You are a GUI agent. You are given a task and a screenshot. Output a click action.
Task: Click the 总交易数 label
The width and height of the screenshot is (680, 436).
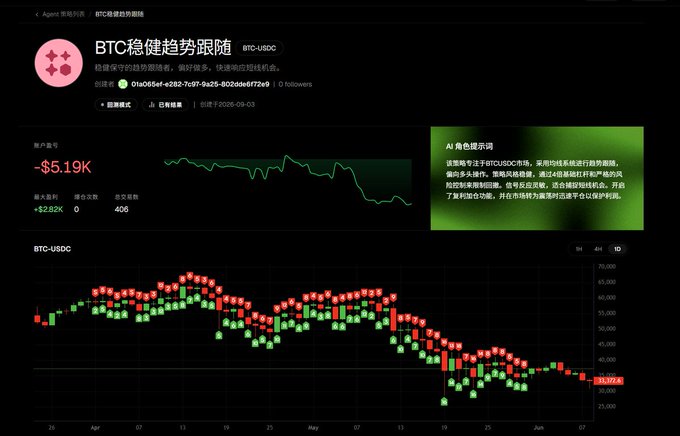(x=126, y=197)
